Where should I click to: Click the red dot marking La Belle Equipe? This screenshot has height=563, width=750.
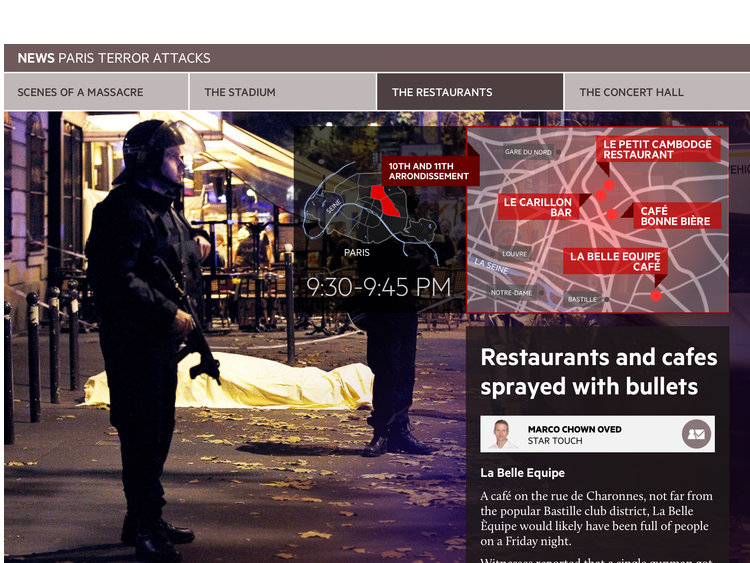656,296
